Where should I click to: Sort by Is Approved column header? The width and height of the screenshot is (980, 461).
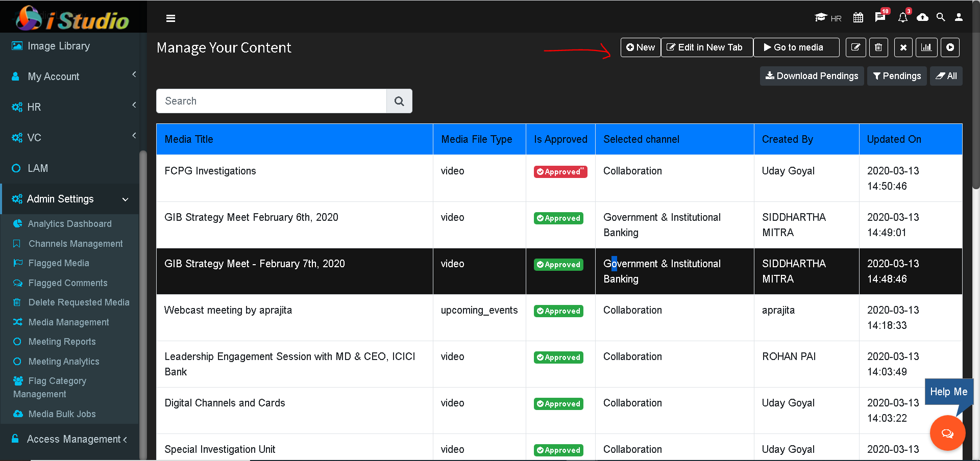tap(560, 139)
